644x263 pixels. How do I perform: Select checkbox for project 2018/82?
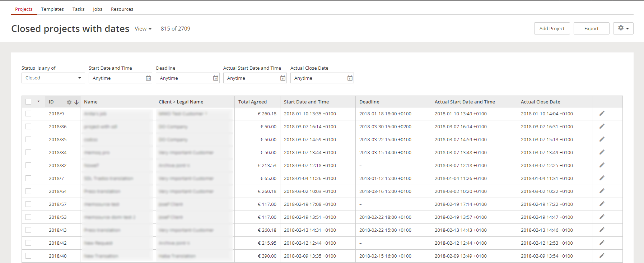[x=28, y=165]
